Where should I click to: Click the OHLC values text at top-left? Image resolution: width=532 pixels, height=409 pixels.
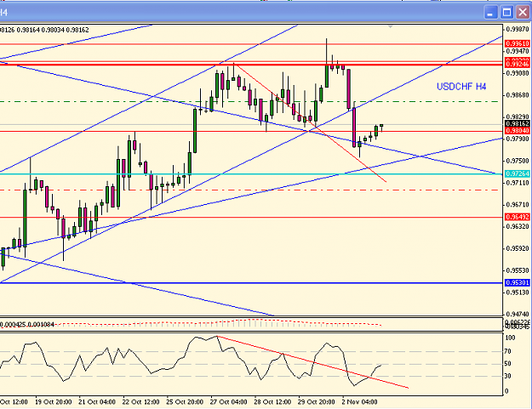point(44,30)
